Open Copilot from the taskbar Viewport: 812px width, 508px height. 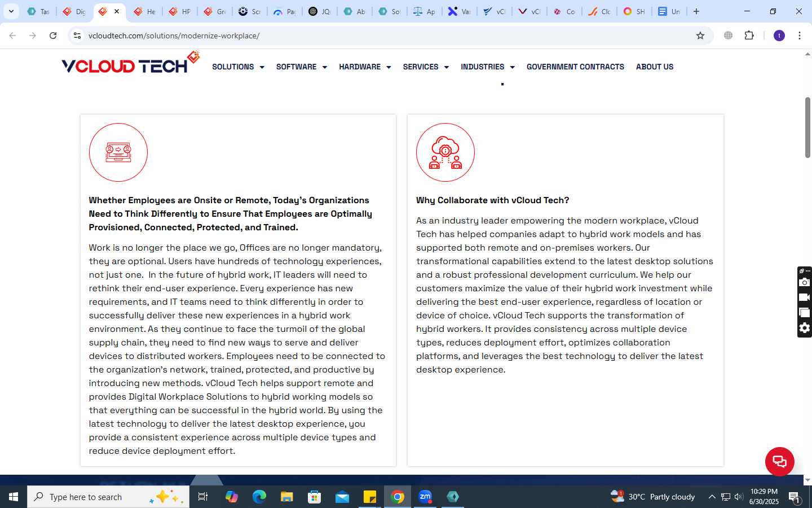pyautogui.click(x=232, y=497)
